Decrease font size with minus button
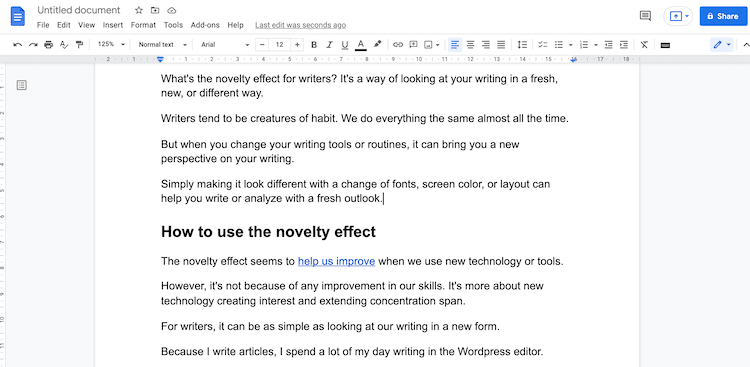 (x=262, y=44)
